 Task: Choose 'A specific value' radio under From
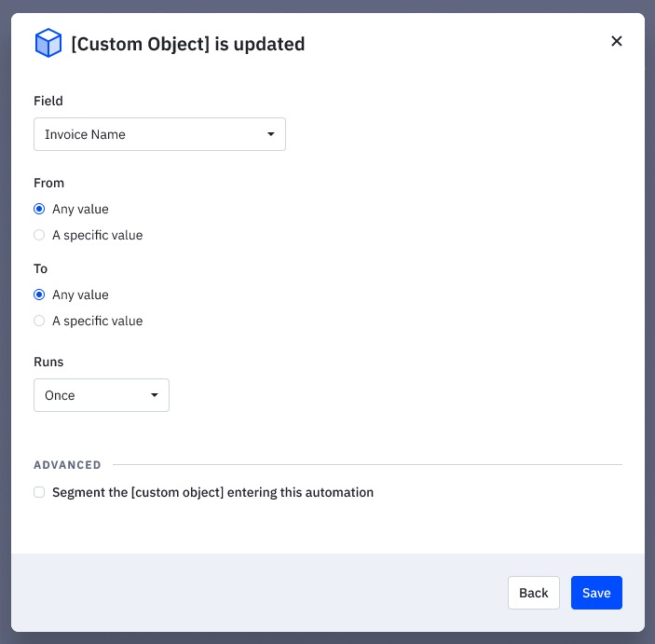39,235
